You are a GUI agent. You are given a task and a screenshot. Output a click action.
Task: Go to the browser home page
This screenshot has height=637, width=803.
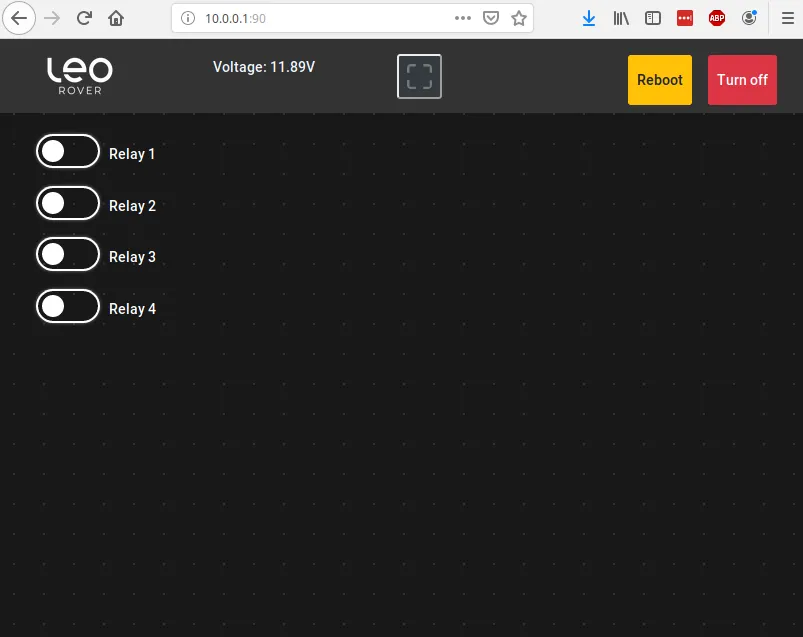[116, 18]
